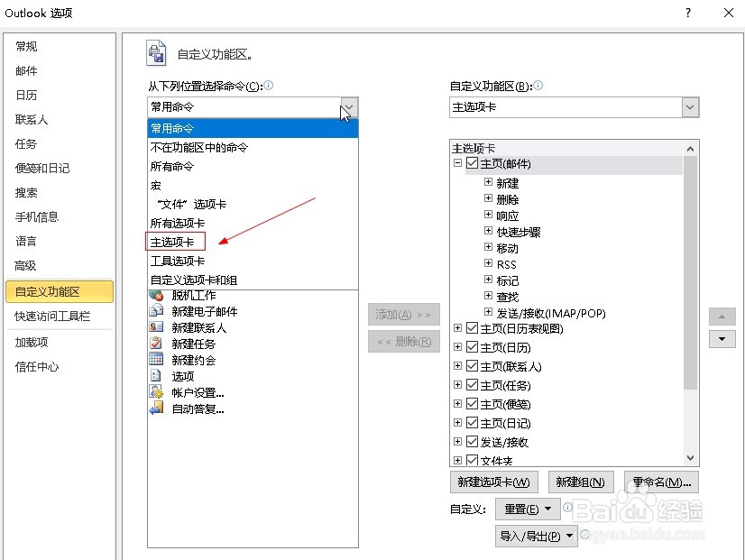Select 宏 in the dropdown
Image resolution: width=745 pixels, height=560 pixels.
[253, 185]
